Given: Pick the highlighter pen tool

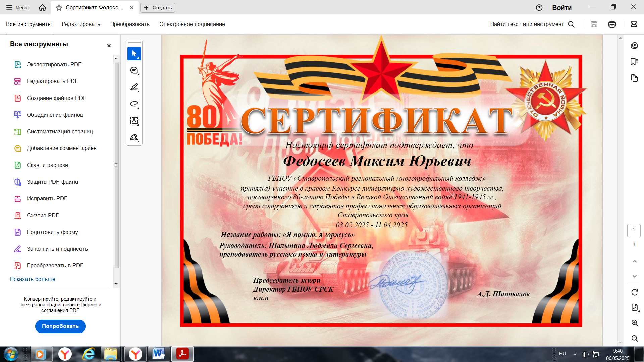Looking at the screenshot, I should point(134,87).
